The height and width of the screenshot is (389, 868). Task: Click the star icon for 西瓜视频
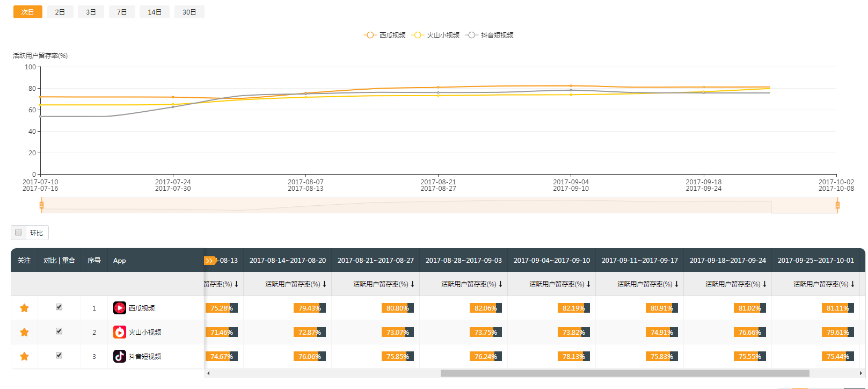point(24,308)
